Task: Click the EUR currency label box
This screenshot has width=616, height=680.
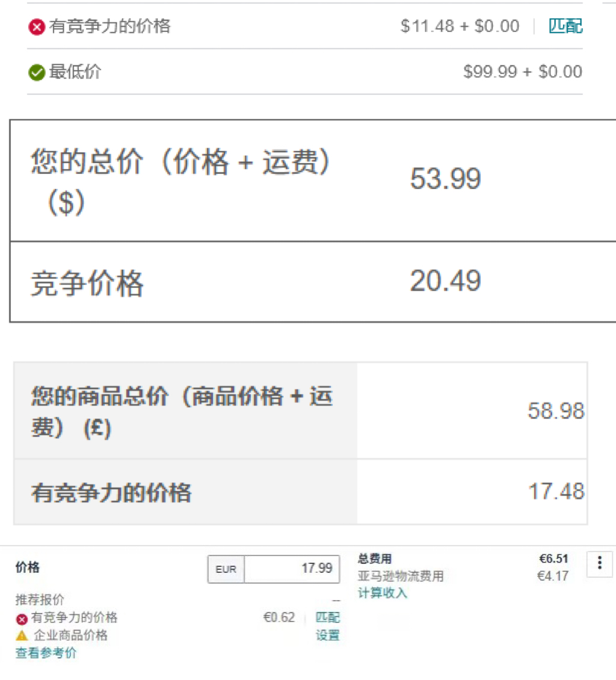Action: coord(226,569)
